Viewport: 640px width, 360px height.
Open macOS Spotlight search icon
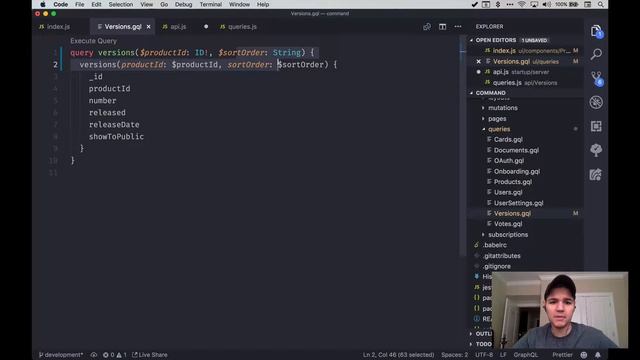point(600,4)
